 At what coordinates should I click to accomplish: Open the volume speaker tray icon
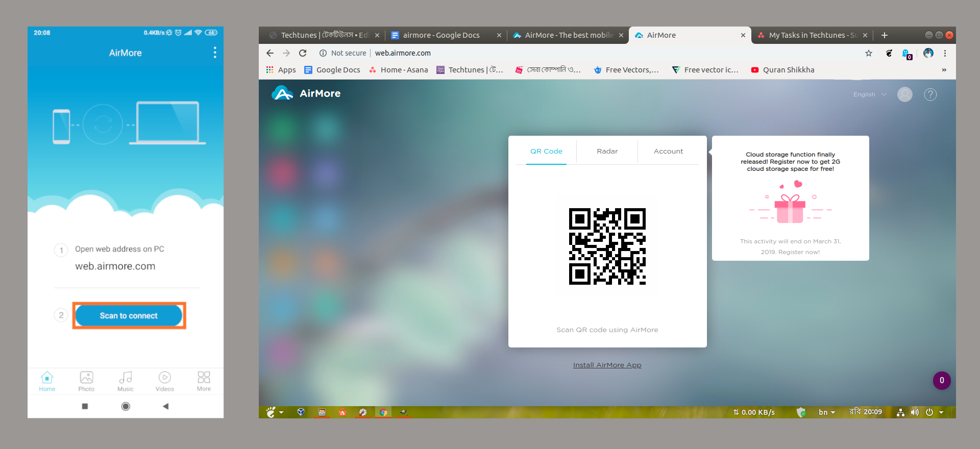(x=915, y=412)
